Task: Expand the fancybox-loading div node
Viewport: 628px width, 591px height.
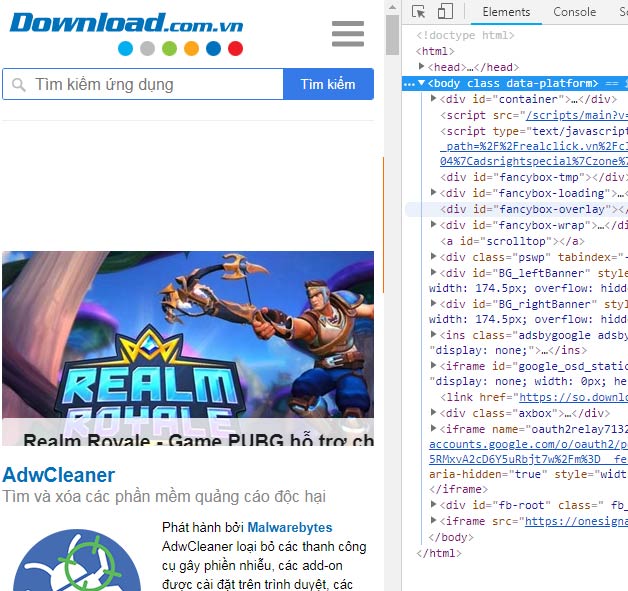Action: point(433,192)
